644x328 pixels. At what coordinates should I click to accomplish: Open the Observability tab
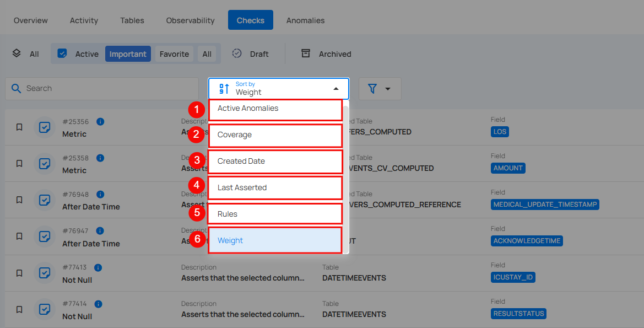pyautogui.click(x=190, y=20)
